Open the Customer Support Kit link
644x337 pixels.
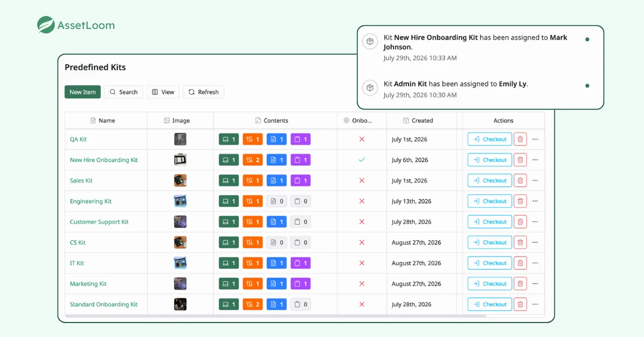click(99, 222)
